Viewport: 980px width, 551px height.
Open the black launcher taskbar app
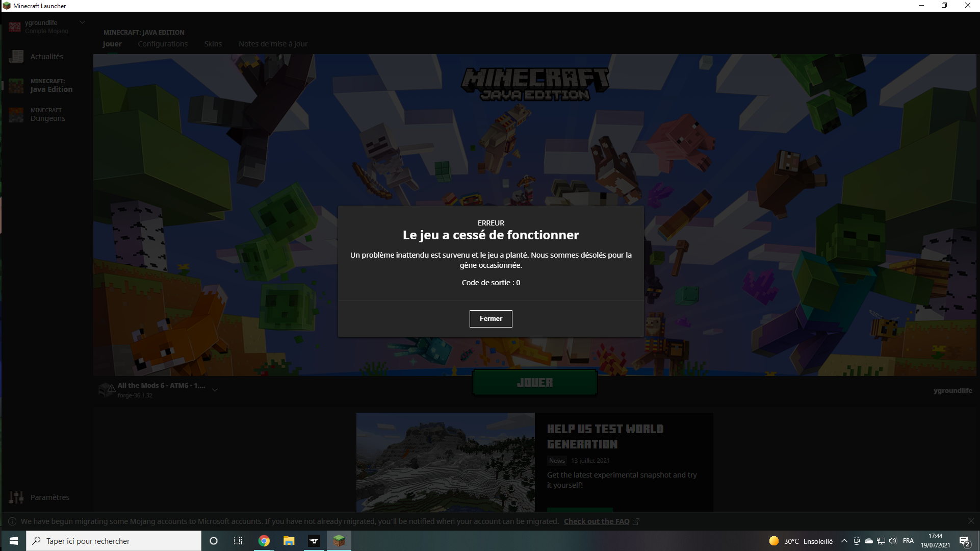314,541
